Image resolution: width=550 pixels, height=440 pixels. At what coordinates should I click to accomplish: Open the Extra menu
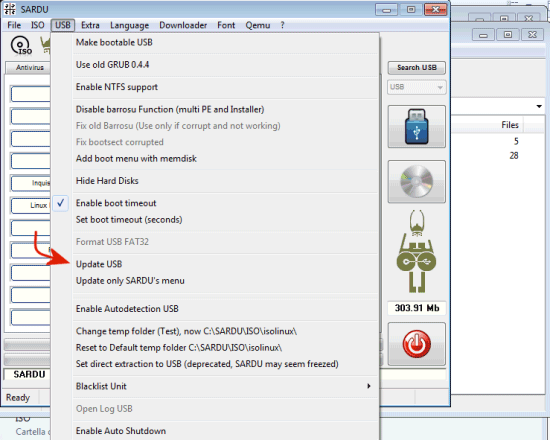click(x=90, y=25)
